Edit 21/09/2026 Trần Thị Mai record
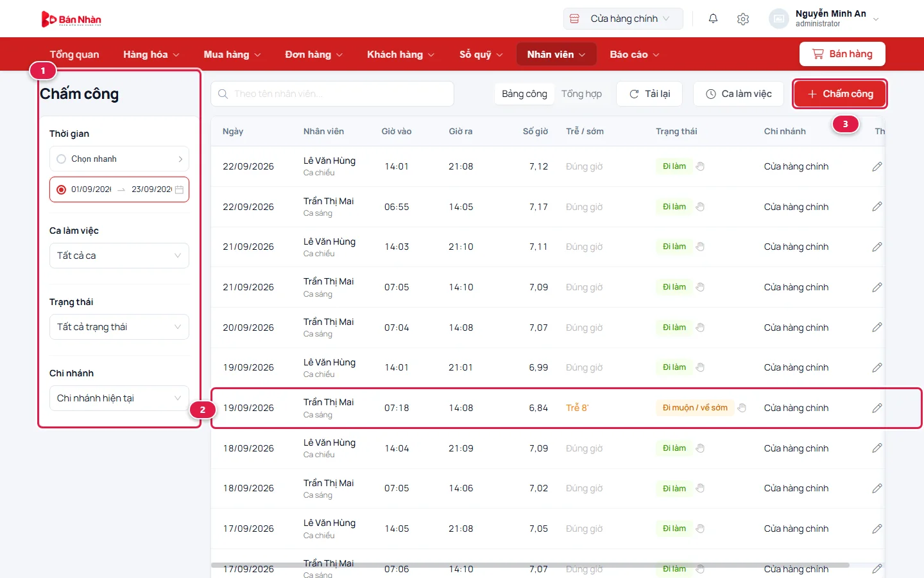 pyautogui.click(x=877, y=287)
